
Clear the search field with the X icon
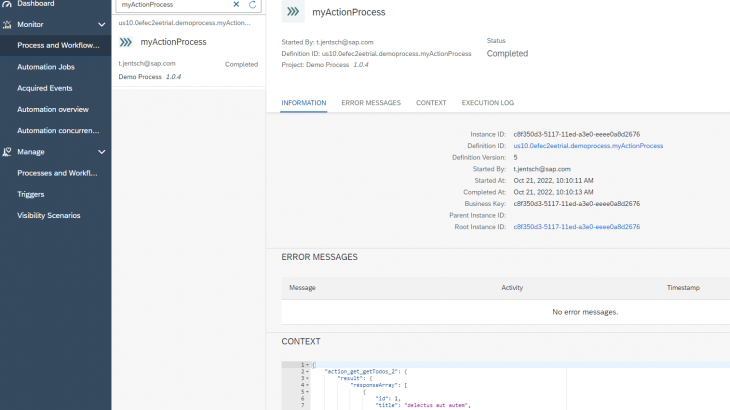tap(236, 5)
